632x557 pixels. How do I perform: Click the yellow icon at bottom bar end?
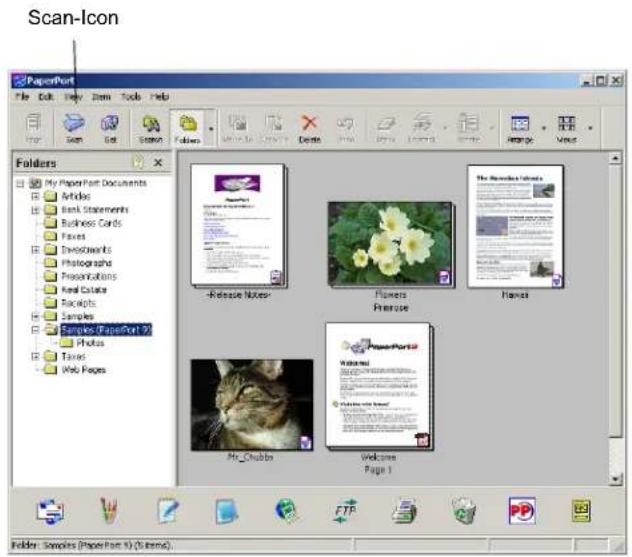581,511
